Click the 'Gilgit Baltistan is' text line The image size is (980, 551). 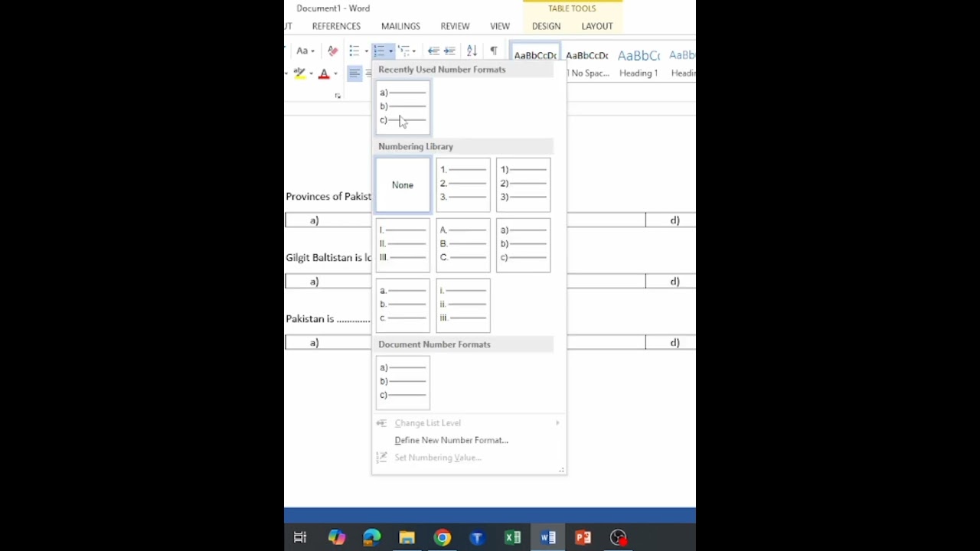328,258
